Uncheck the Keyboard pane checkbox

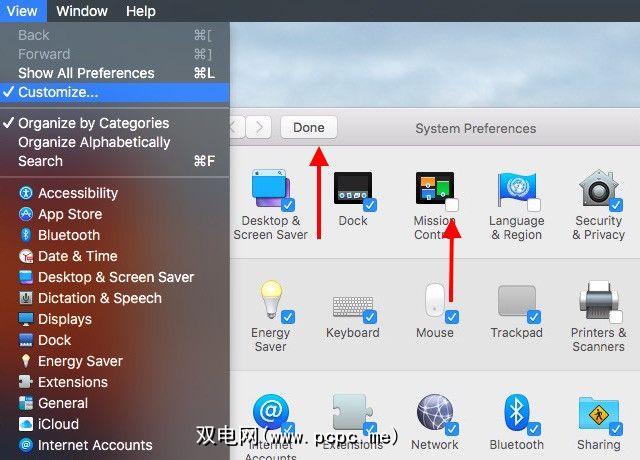pyautogui.click(x=370, y=317)
